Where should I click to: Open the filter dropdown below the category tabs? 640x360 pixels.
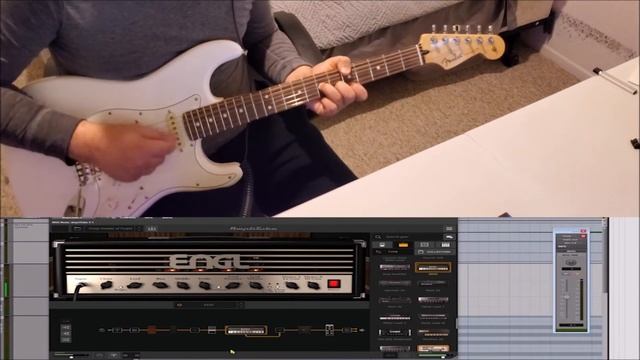click(x=393, y=252)
